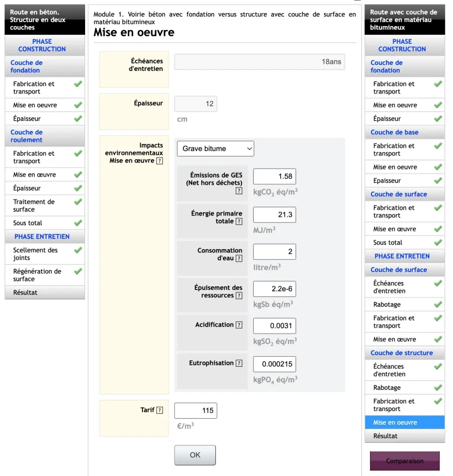This screenshot has height=476, width=453.
Task: Click the Eutrophisation value field
Action: click(x=274, y=364)
